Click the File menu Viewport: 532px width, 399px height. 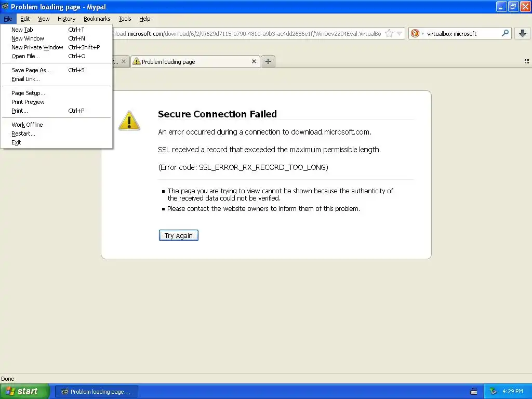click(8, 19)
